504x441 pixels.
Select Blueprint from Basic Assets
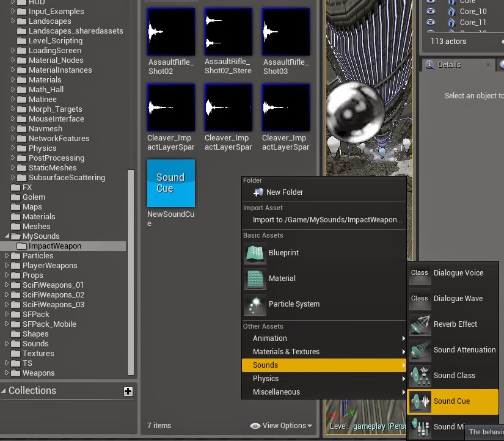pos(324,253)
